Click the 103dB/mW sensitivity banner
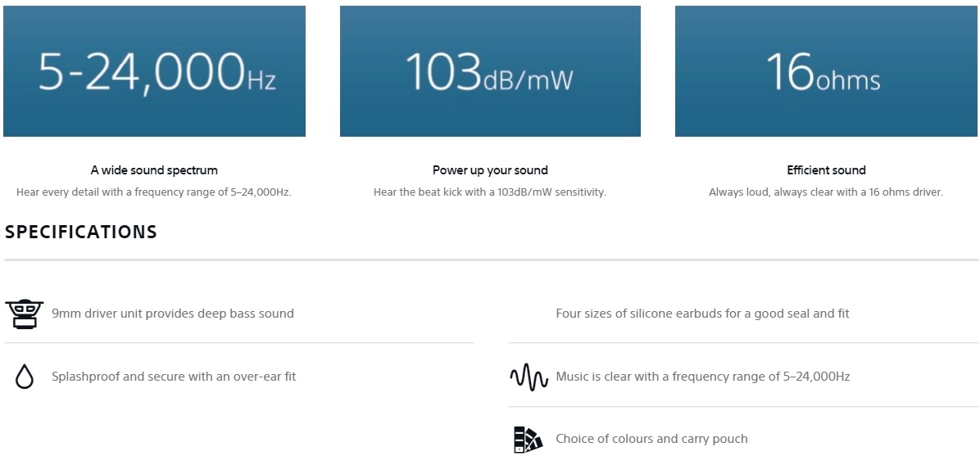 (x=490, y=72)
